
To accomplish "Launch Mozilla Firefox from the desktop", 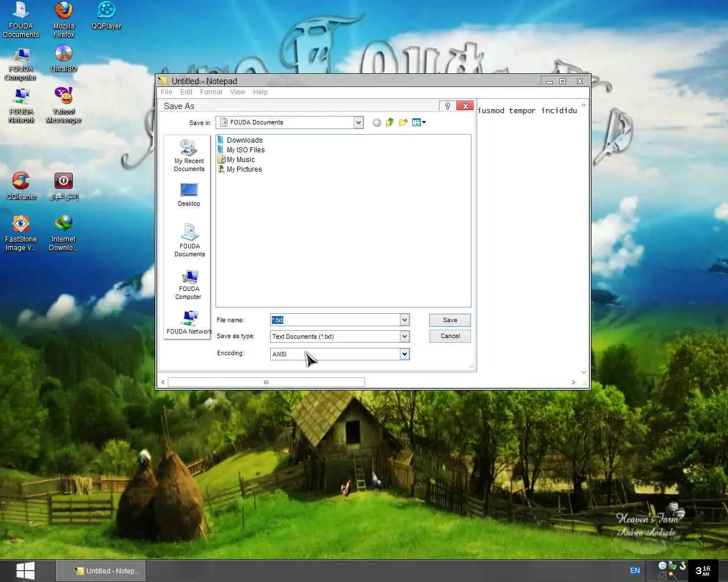I will coord(64,20).
